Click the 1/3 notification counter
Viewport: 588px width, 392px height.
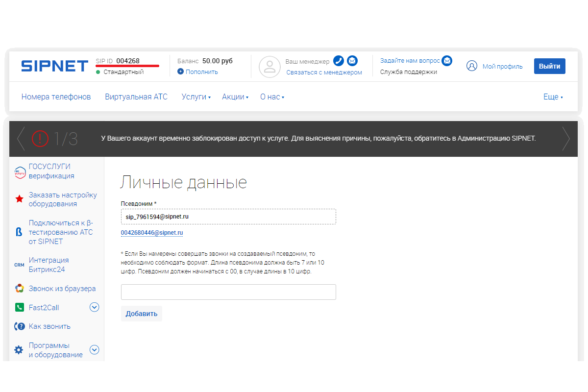click(x=66, y=139)
